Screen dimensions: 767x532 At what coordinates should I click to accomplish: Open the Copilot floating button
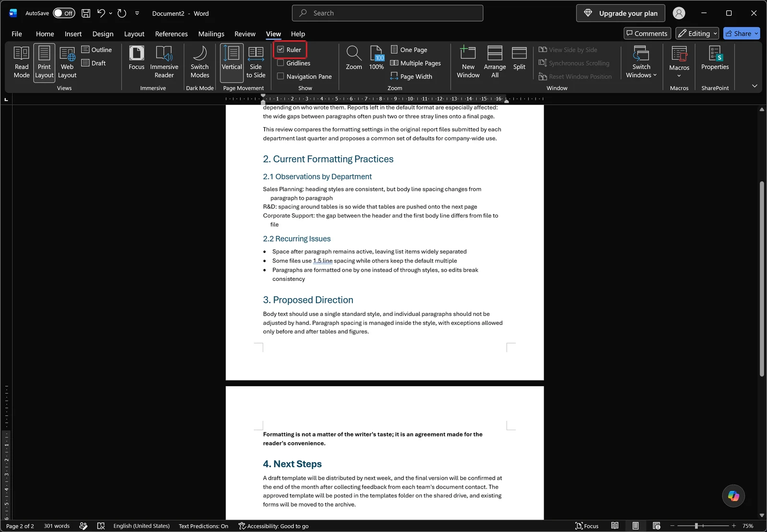click(733, 496)
